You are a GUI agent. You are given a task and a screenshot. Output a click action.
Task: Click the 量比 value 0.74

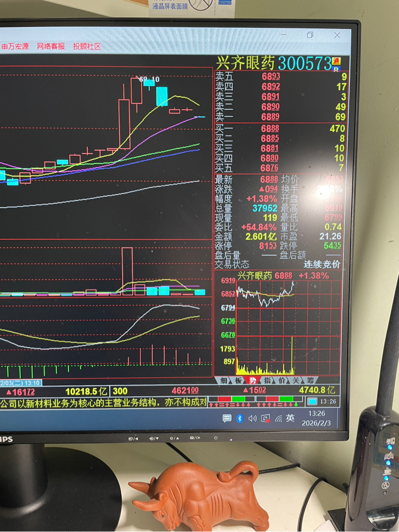pyautogui.click(x=333, y=227)
